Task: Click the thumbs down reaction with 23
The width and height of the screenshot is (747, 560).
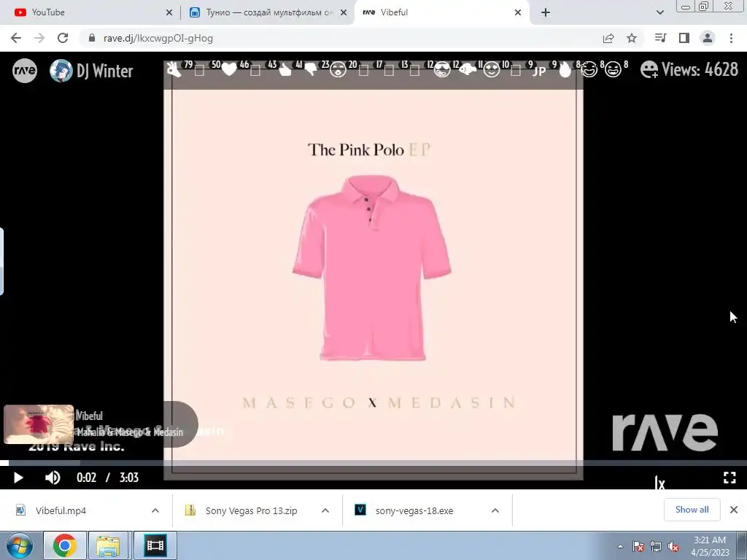Action: (311, 70)
